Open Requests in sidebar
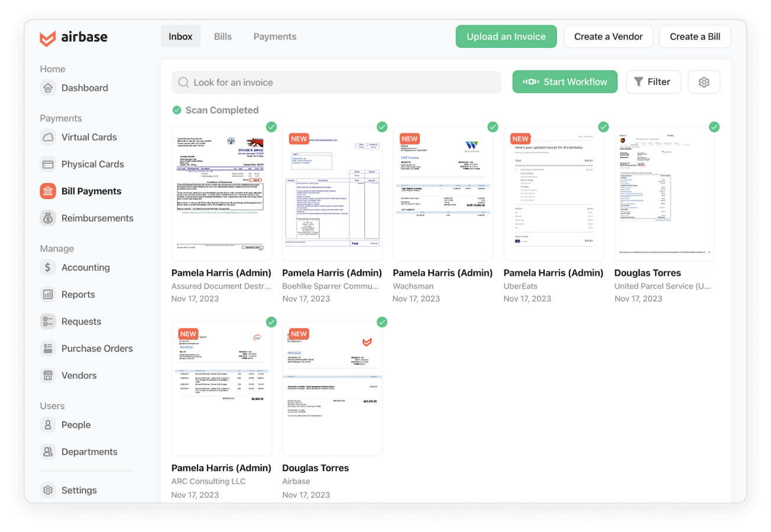The width and height of the screenshot is (771, 532). [81, 322]
